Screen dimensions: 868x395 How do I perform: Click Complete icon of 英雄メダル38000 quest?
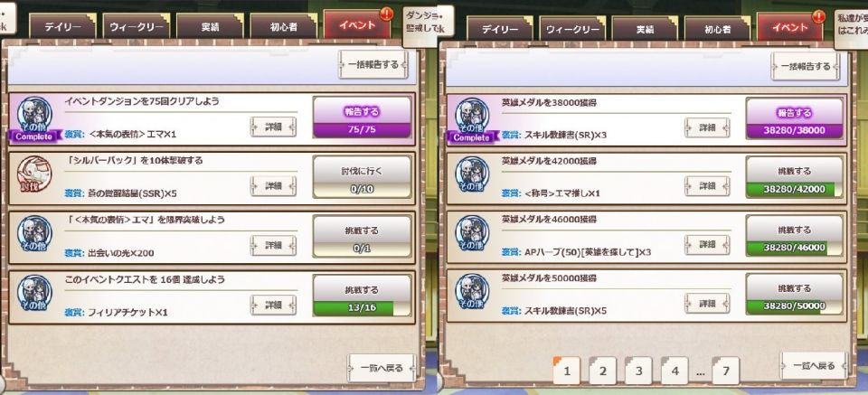pyautogui.click(x=472, y=120)
